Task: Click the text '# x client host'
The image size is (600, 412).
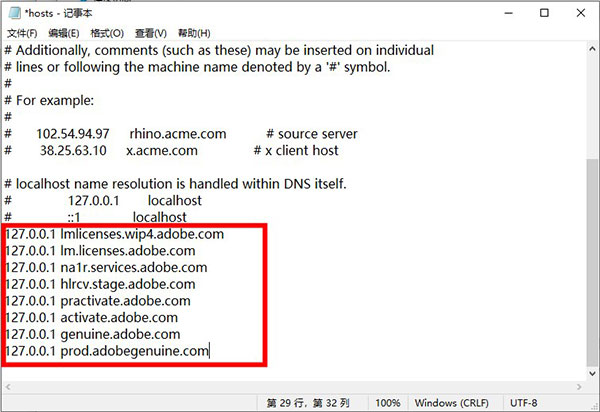Action: tap(296, 151)
